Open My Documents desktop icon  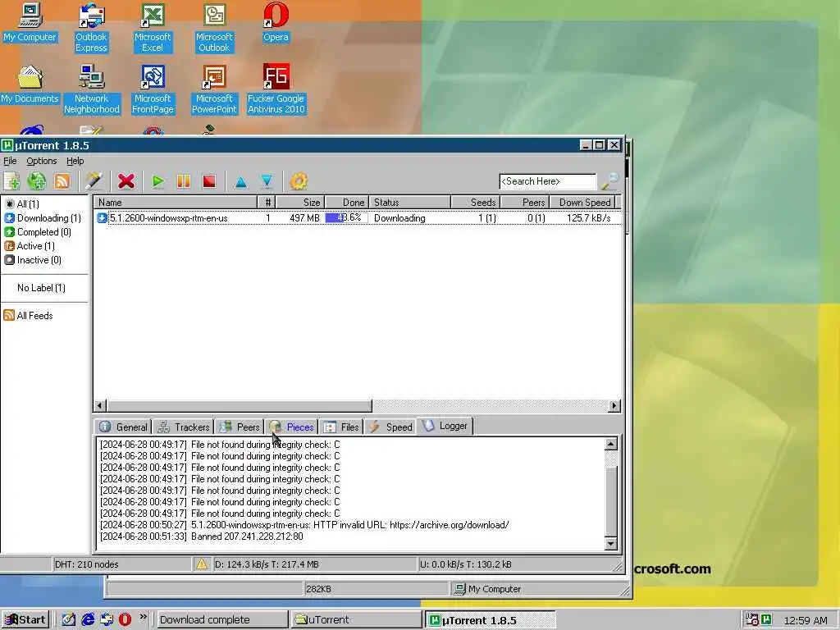click(30, 84)
